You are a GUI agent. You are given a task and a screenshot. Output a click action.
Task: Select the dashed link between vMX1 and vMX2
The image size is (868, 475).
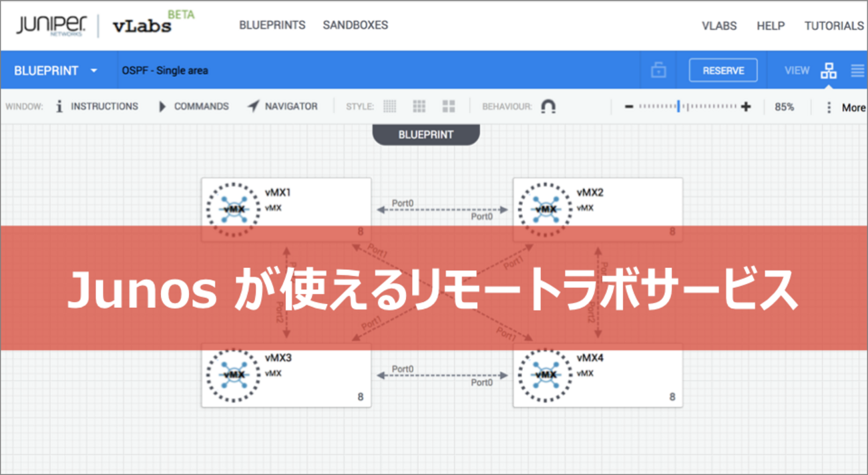pos(442,210)
